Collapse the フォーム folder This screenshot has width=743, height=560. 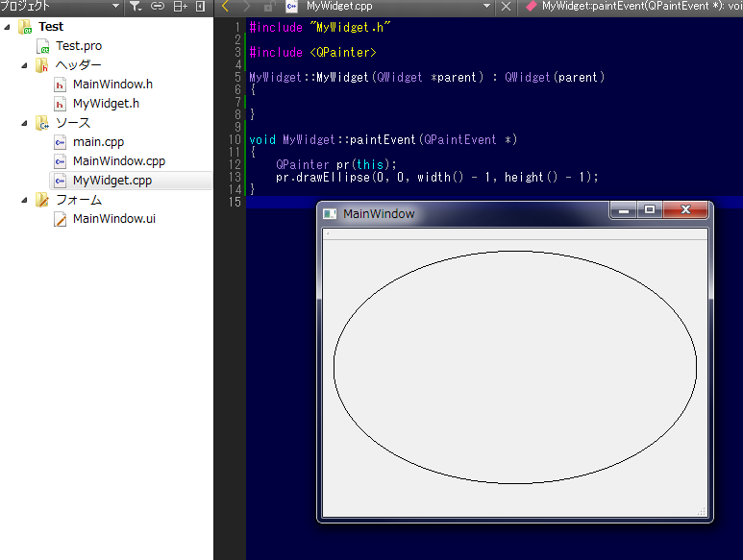coord(24,200)
